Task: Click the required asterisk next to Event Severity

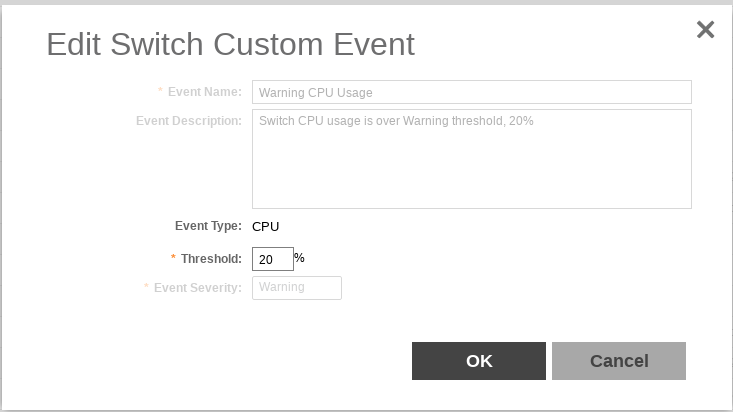Action: [x=146, y=288]
